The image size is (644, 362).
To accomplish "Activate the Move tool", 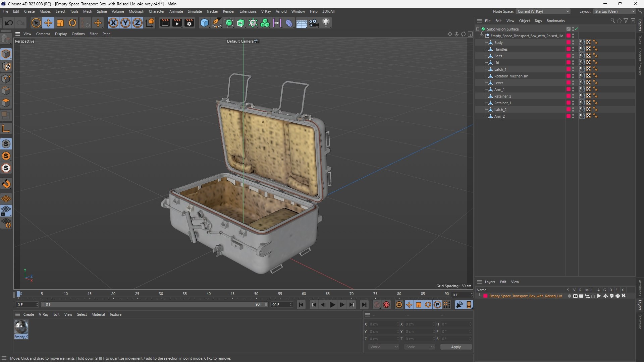I will click(48, 23).
